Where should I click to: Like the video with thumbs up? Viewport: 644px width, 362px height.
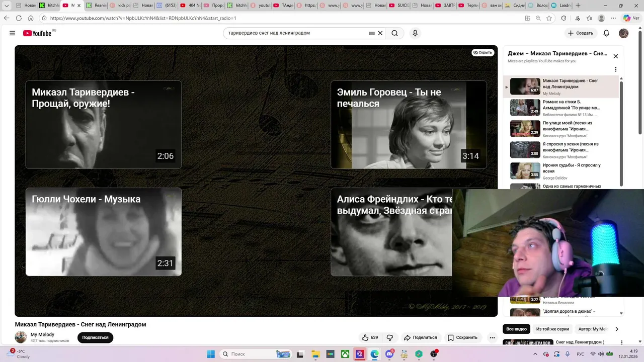370,337
